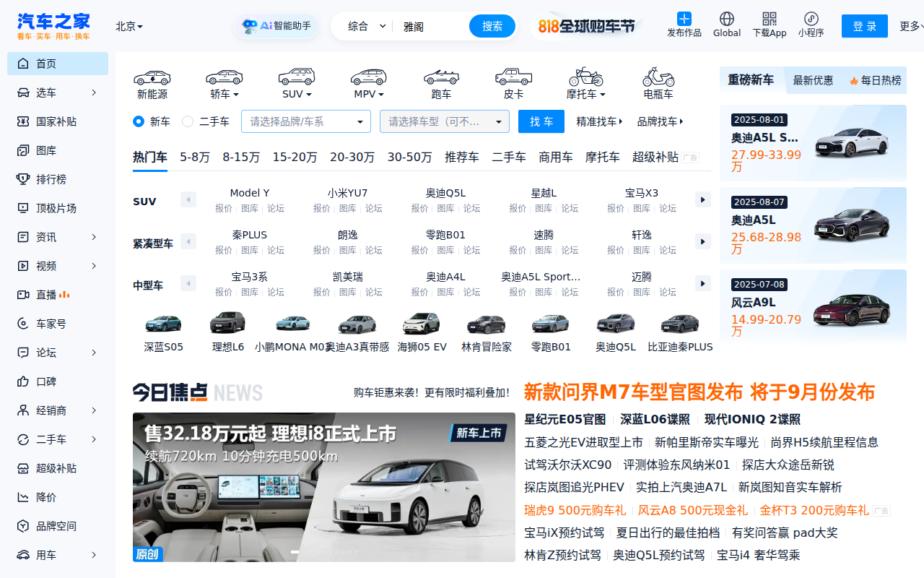Select the 皮卡 pickup truck icon
This screenshot has height=578, width=924.
point(513,77)
